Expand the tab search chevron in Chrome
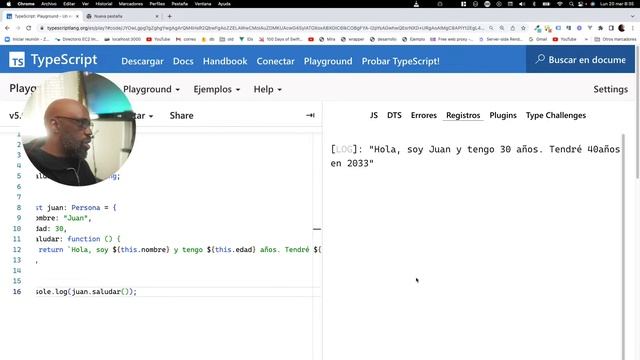This screenshot has height=360, width=640. [633, 16]
